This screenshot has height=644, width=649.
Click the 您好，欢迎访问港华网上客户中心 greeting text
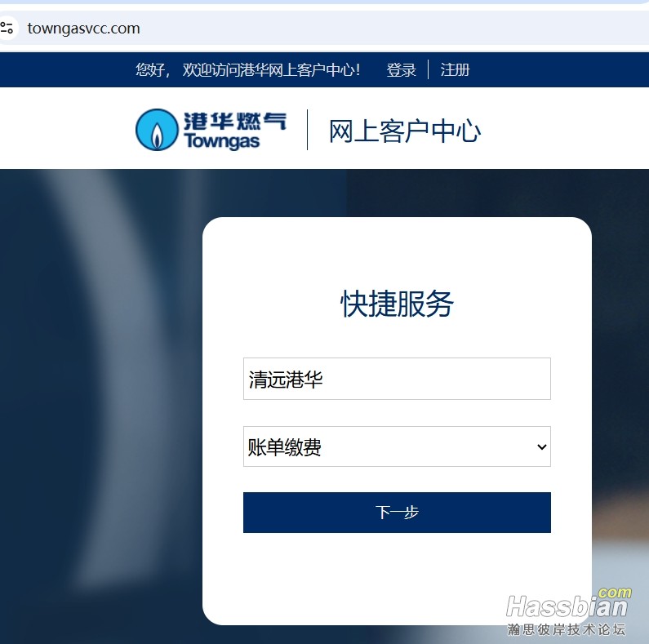click(x=247, y=69)
